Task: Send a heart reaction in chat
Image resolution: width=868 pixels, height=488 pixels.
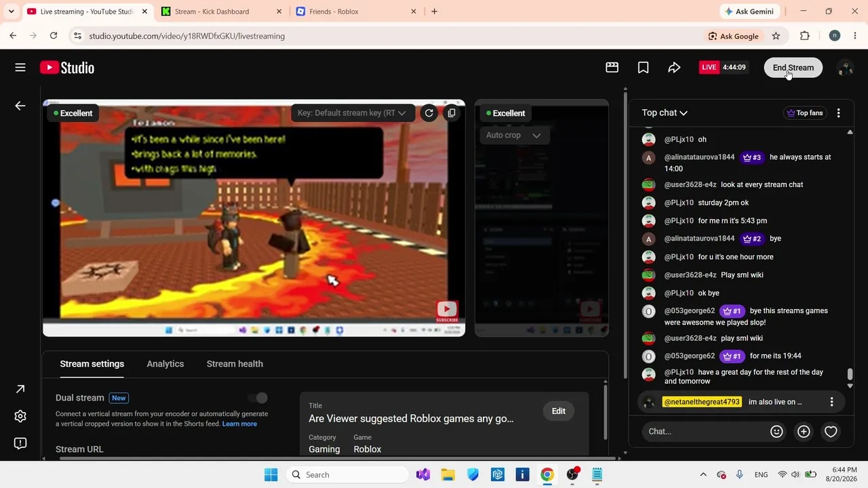Action: pyautogui.click(x=831, y=431)
